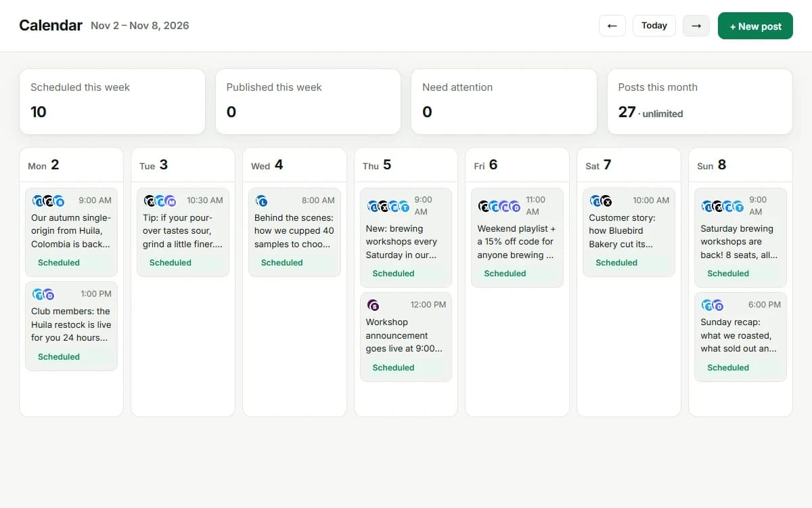Viewport: 812px width, 508px height.
Task: Click the T account badge on Sunday 9:00 AM post
Action: [738, 207]
